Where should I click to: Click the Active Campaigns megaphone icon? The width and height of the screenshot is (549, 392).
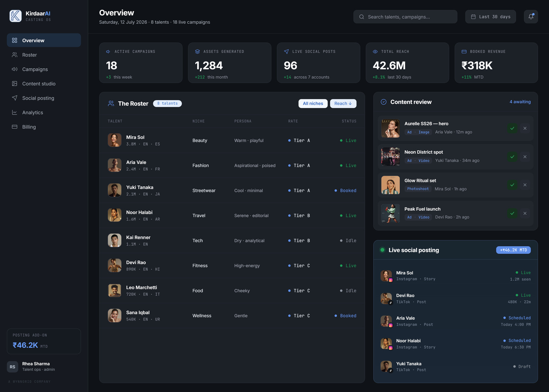point(108,51)
